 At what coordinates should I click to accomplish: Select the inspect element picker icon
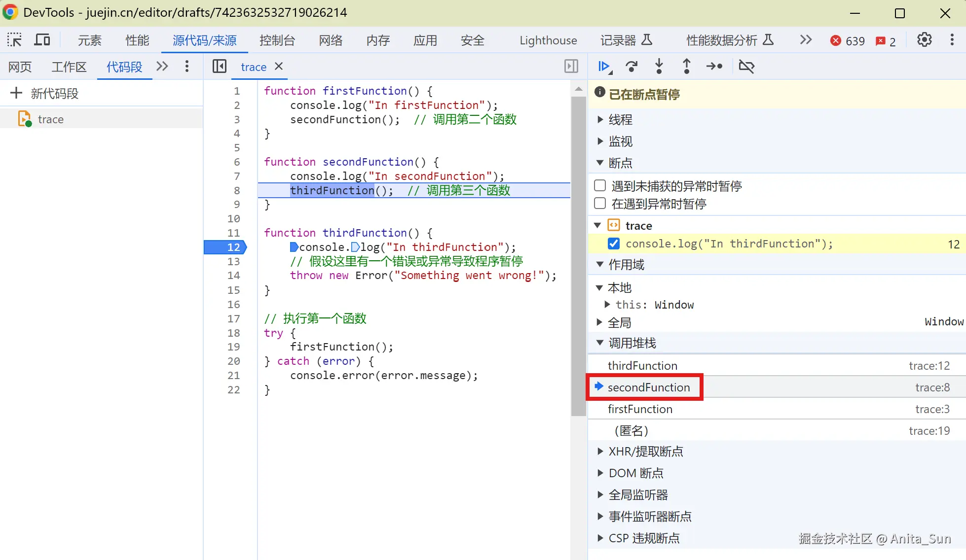click(x=14, y=40)
